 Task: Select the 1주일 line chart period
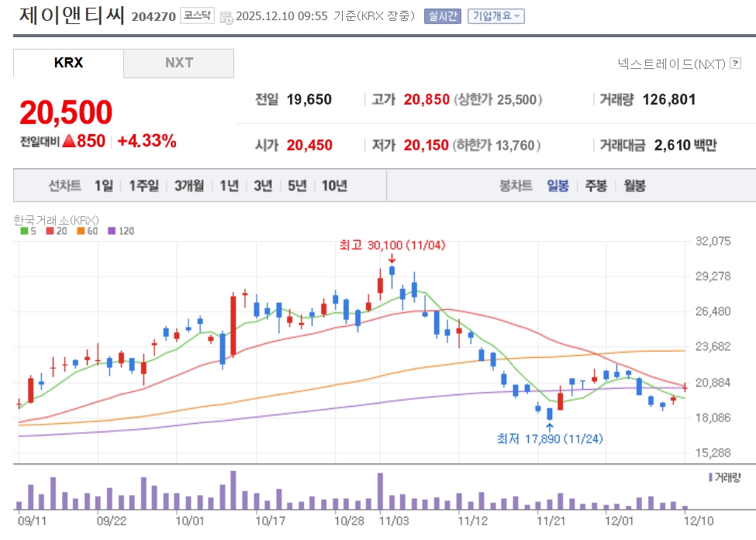coord(143,185)
